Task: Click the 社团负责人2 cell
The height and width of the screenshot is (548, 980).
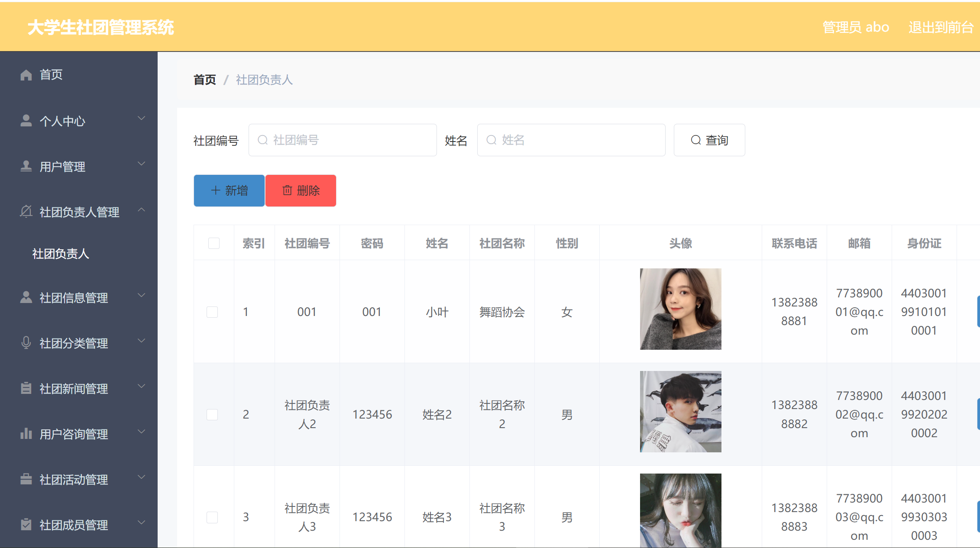Action: [x=307, y=415]
